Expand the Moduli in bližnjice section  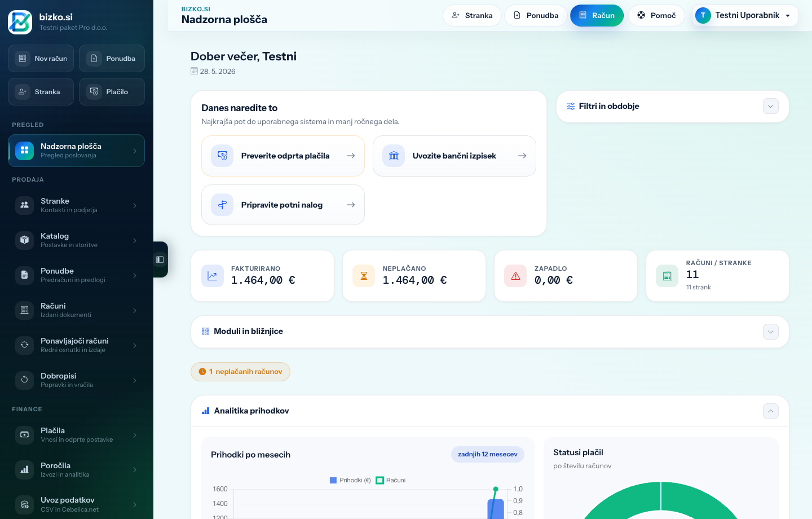(771, 332)
